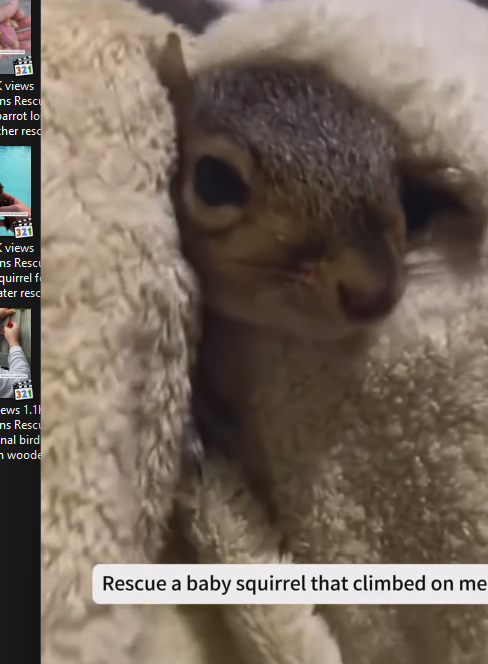
Task: Open the thumbnail with man at wooden fence
Action: [15, 354]
